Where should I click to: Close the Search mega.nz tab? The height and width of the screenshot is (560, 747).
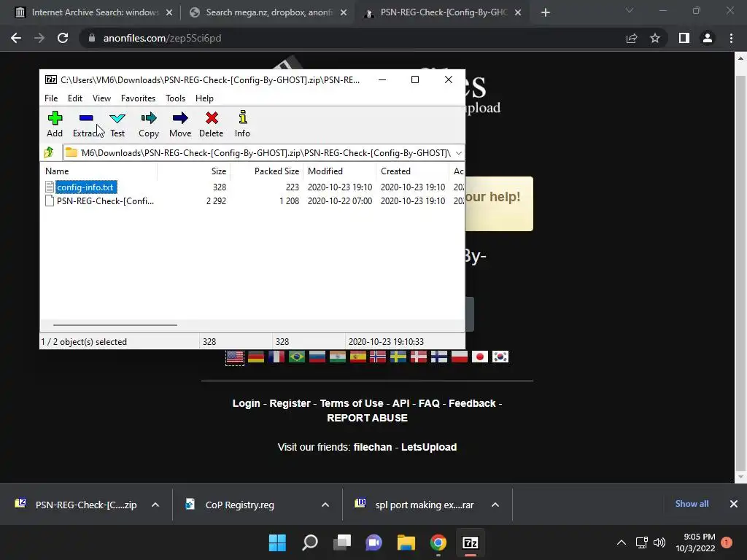click(344, 12)
